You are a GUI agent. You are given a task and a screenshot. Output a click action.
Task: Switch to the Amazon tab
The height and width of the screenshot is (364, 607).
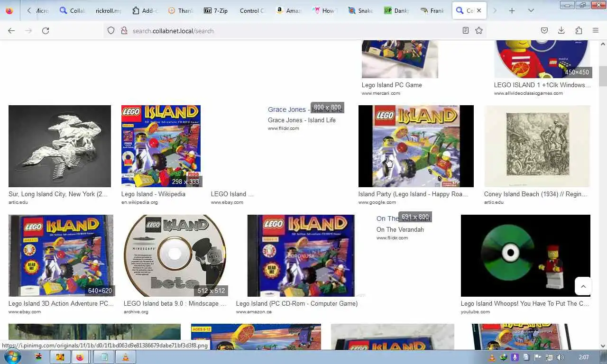(288, 10)
